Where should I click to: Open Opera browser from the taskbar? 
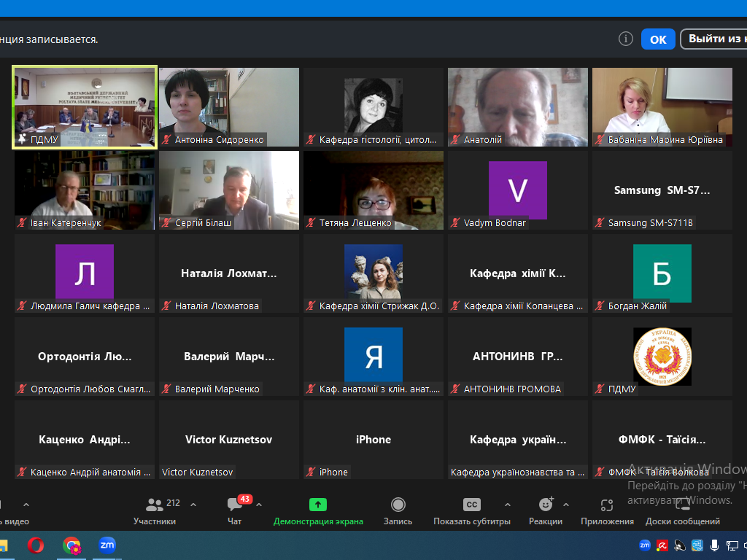click(x=36, y=545)
